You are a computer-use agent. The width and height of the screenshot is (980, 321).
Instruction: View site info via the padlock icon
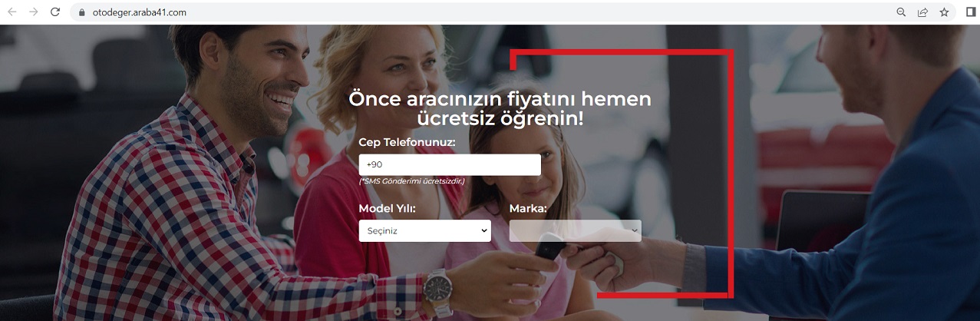click(81, 13)
